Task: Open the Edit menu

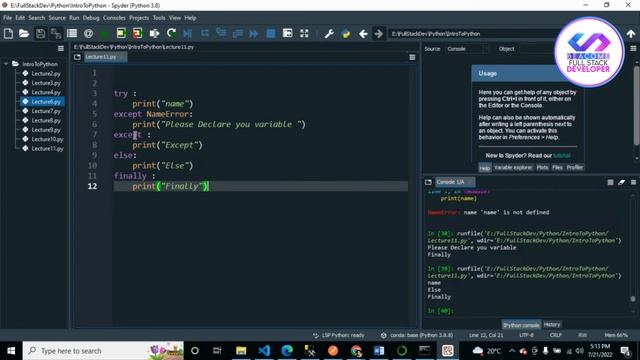Action: pos(20,18)
